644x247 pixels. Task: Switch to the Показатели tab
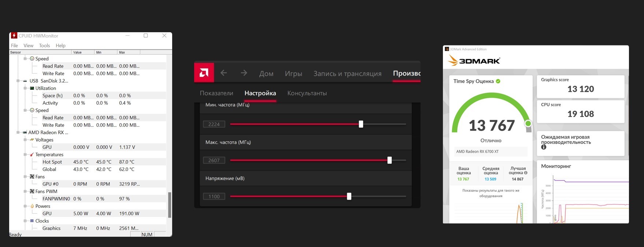[x=216, y=93]
